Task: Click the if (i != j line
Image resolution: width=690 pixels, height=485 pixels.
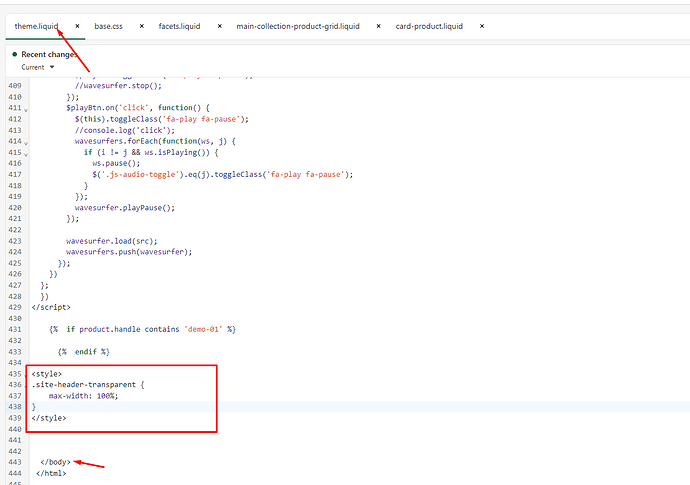Action: tap(151, 152)
